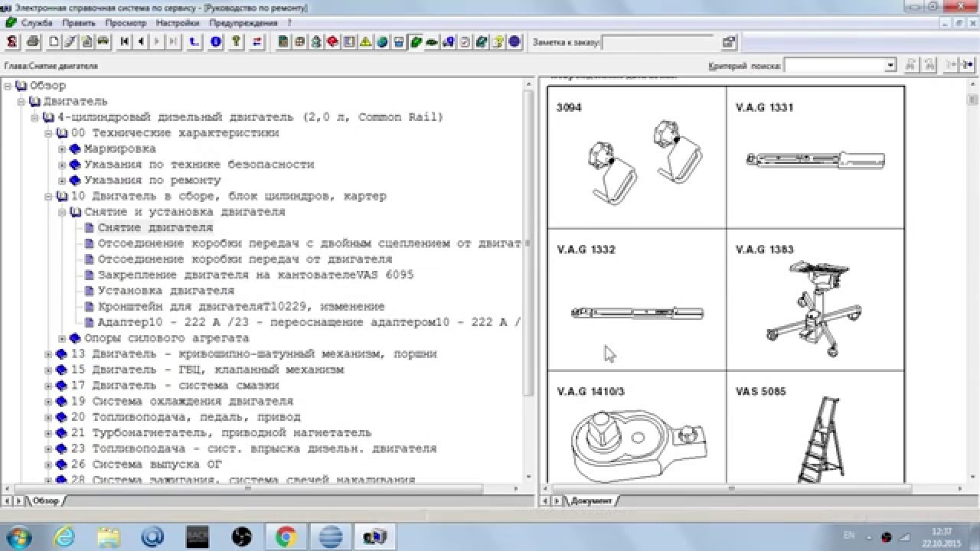Image resolution: width=980 pixels, height=551 pixels.
Task: Collapse the Двигатель tree node
Action: pos(21,102)
